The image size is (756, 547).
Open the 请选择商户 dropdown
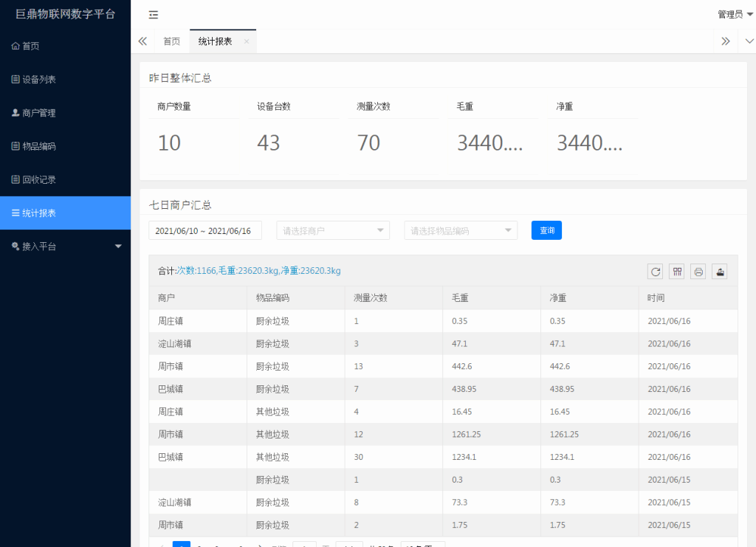point(333,230)
